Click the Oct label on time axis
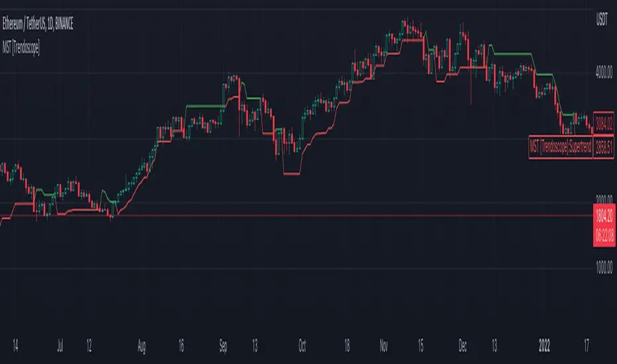 [303, 344]
